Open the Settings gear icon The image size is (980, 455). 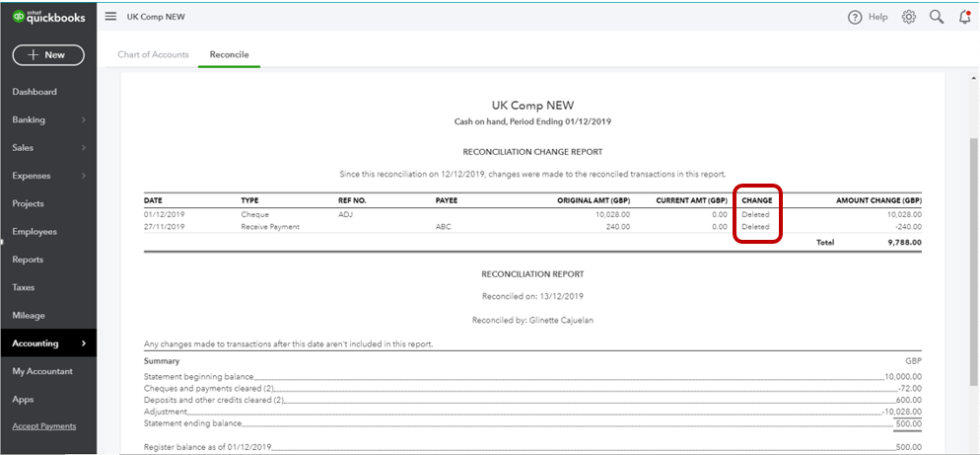(909, 17)
